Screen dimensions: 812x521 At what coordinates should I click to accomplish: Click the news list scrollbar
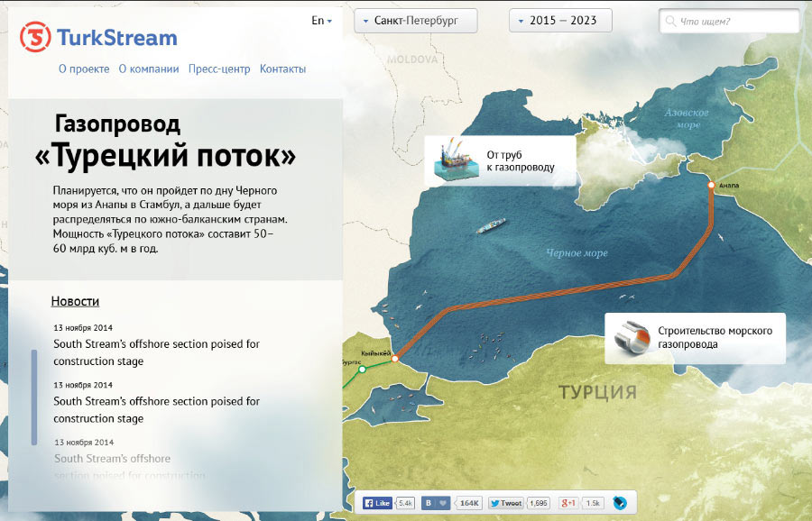pyautogui.click(x=34, y=397)
